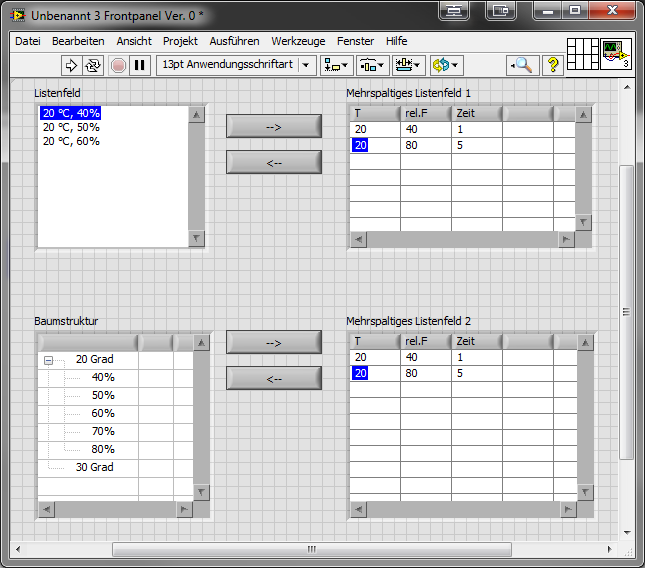Open the Werkzeuge menu

pos(298,41)
